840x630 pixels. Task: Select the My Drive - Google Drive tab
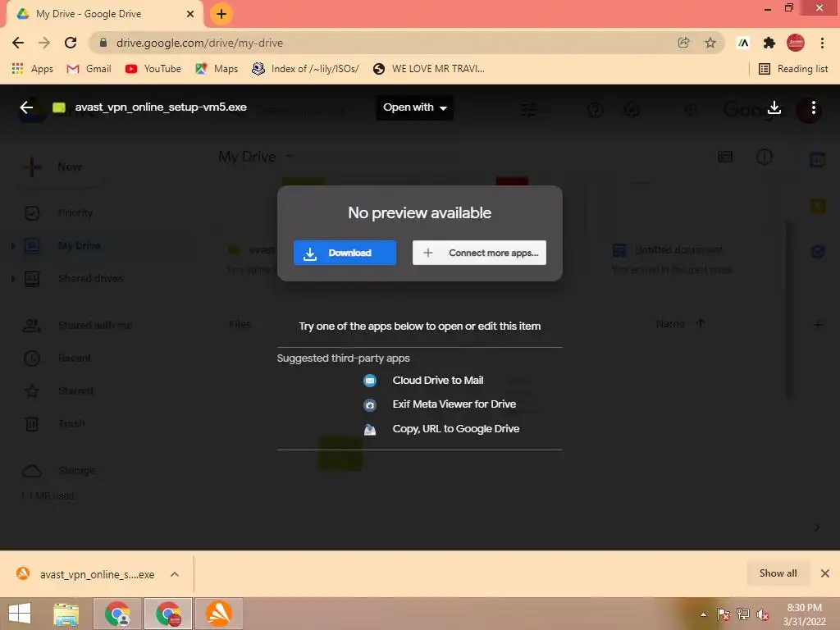pyautogui.click(x=104, y=14)
